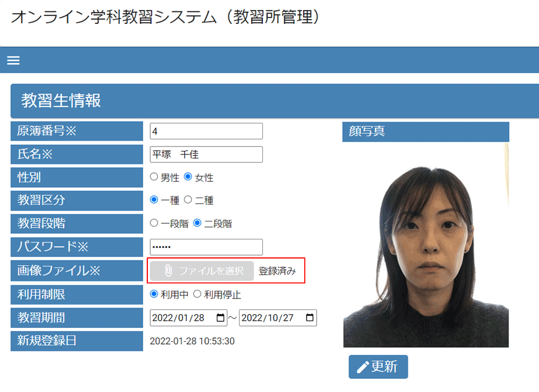Click the paperclip file select button
This screenshot has height=392, width=539.
click(x=202, y=271)
